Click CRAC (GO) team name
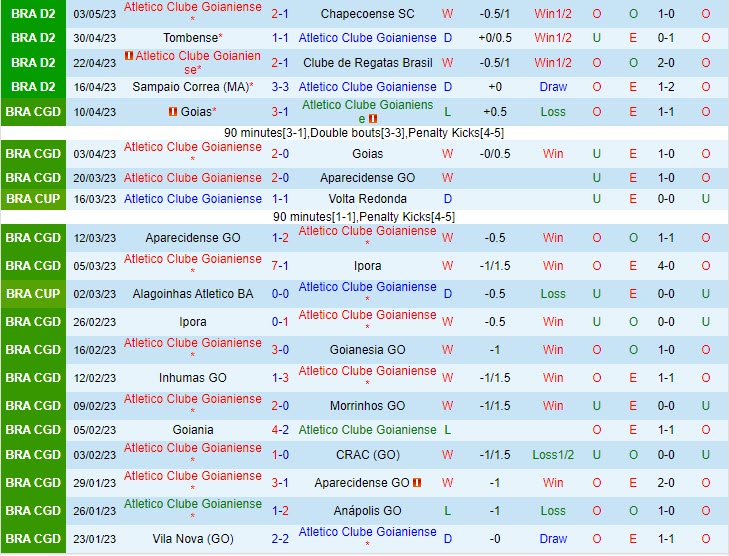 click(367, 455)
